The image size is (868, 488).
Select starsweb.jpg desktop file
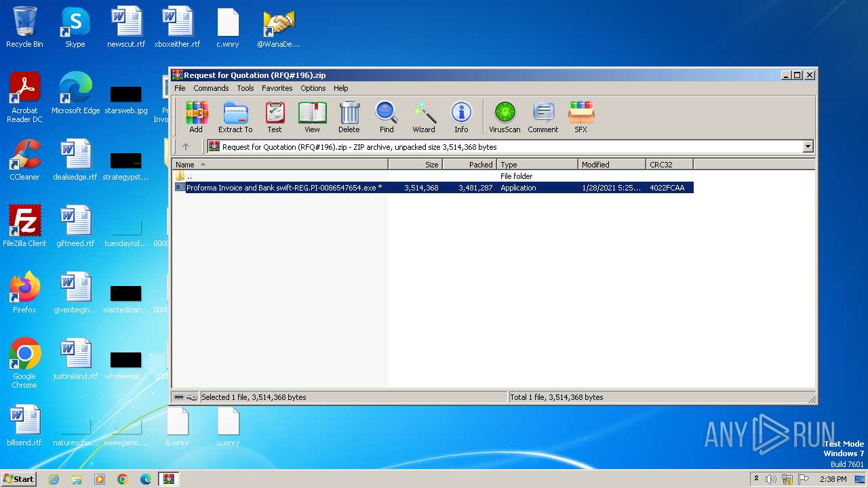(126, 99)
